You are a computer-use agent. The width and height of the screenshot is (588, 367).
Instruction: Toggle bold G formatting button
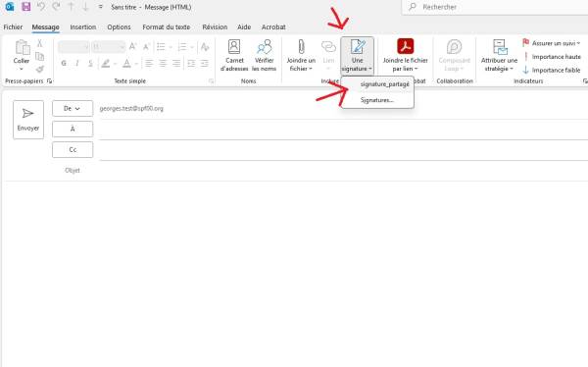point(64,63)
